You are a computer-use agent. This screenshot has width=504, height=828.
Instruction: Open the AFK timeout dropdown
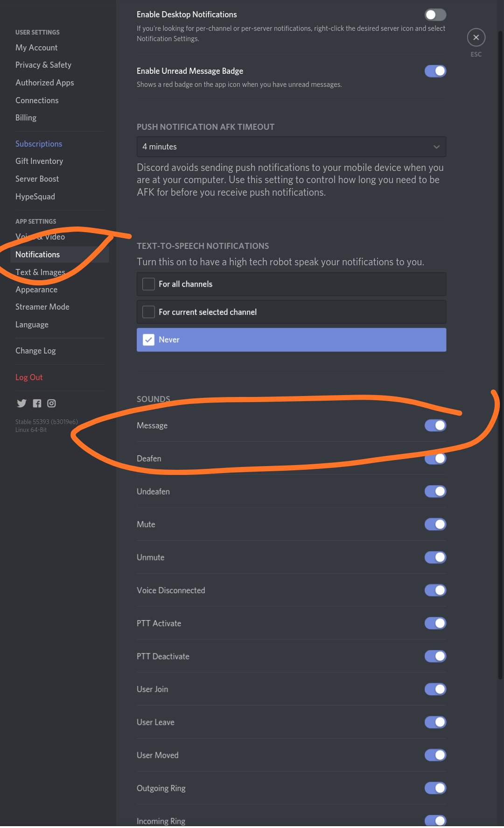pos(291,147)
